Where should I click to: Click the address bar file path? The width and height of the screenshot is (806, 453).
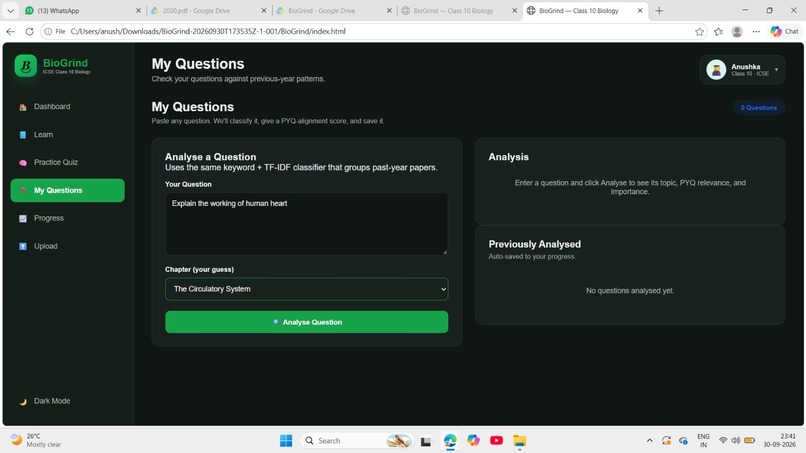click(208, 31)
